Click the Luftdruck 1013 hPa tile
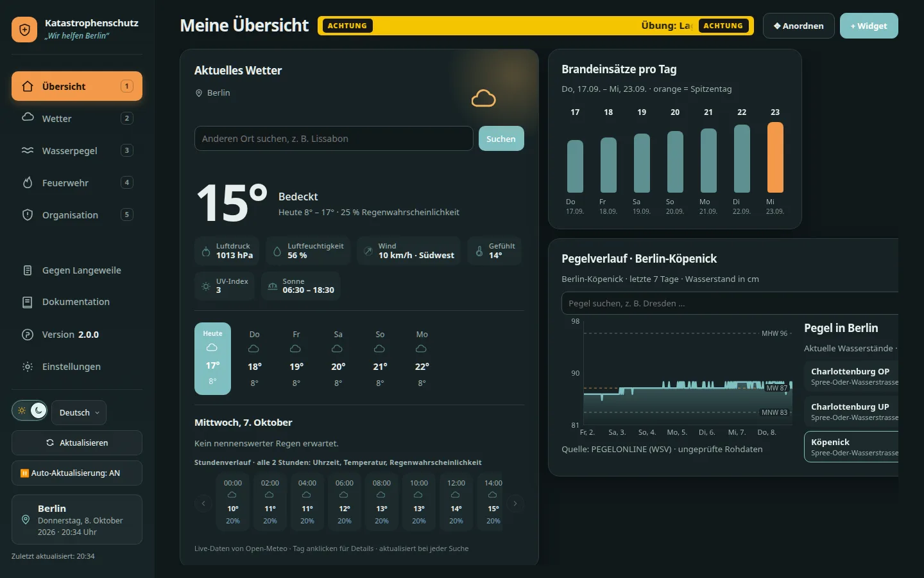924x578 pixels. (x=227, y=250)
